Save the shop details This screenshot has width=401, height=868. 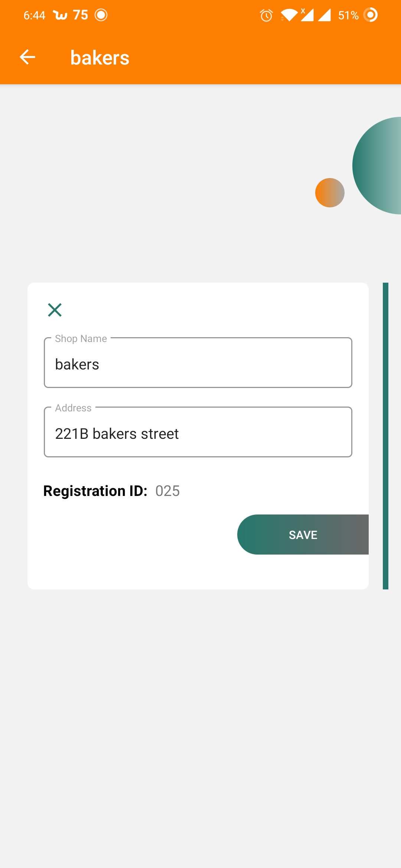click(303, 535)
